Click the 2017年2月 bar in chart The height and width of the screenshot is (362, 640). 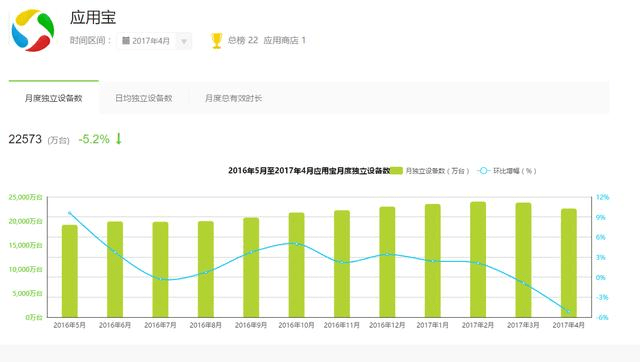coord(478,260)
